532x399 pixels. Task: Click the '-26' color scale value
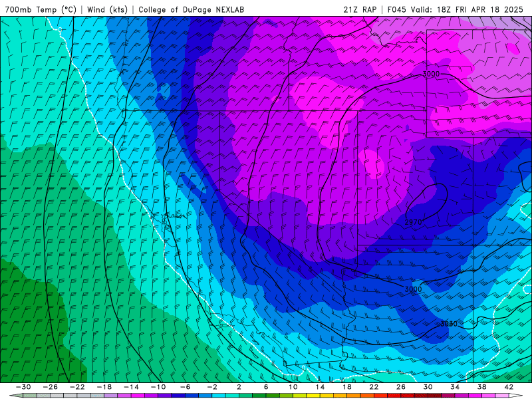pos(51,387)
